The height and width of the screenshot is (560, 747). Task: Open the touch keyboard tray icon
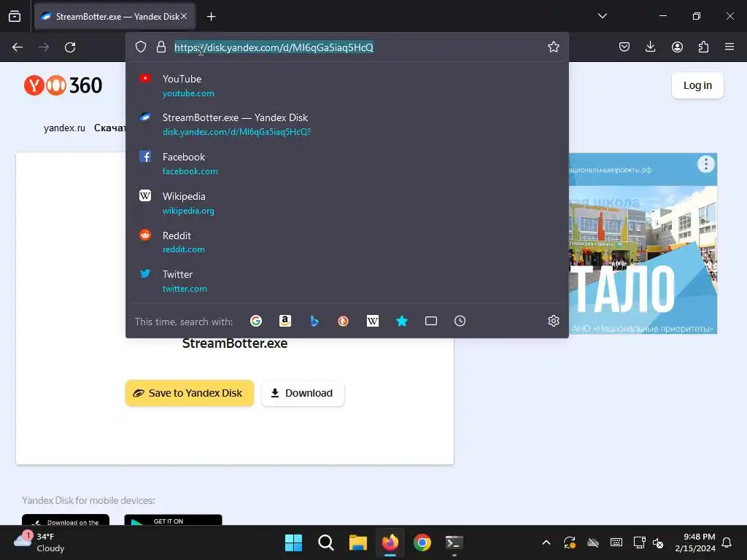616,542
